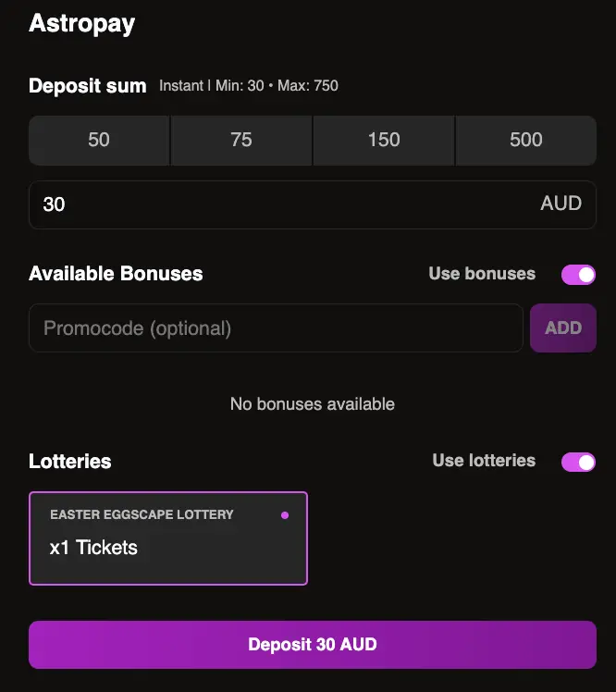The image size is (616, 692).
Task: Click the purple dot on lottery card
Action: click(285, 515)
